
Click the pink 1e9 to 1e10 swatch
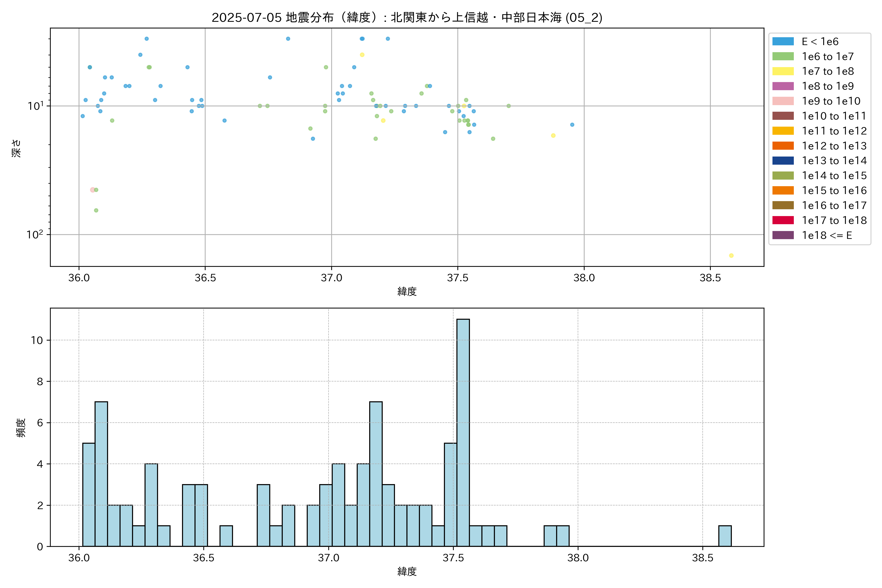tap(783, 101)
